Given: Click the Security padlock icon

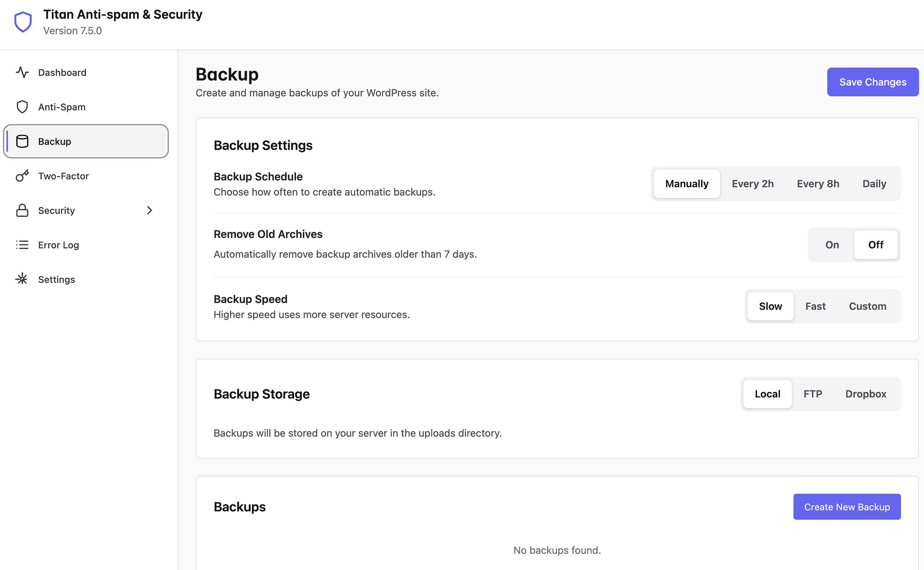Looking at the screenshot, I should [22, 211].
